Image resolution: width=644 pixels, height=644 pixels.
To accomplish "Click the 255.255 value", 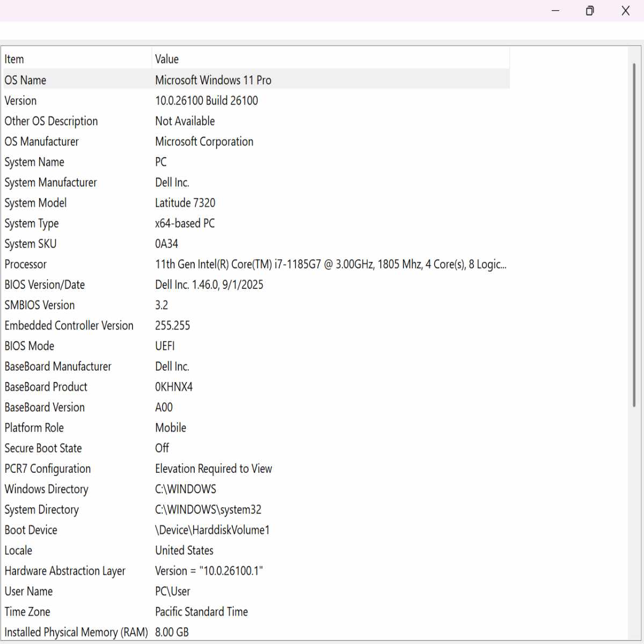I will point(173,326).
